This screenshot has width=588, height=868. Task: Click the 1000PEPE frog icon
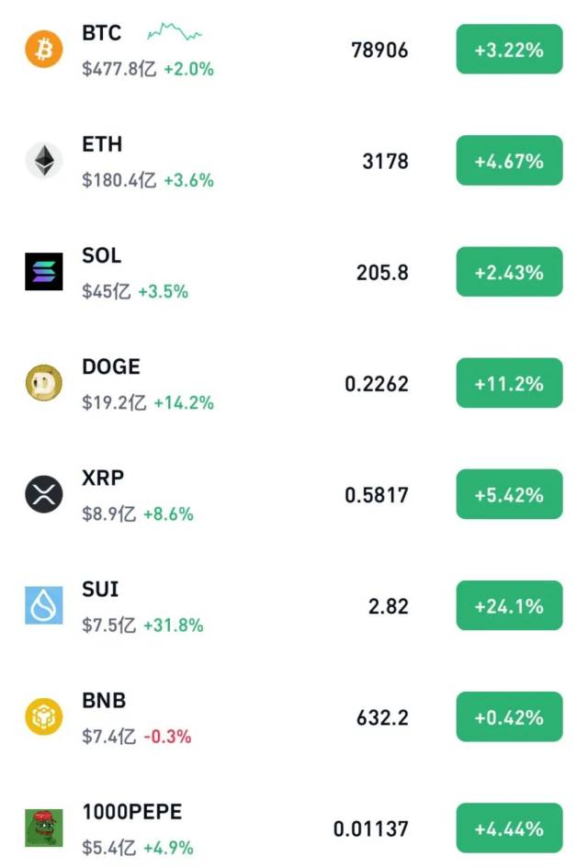click(x=43, y=829)
